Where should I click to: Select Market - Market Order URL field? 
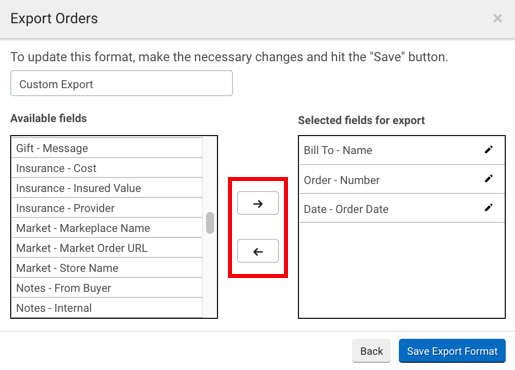pyautogui.click(x=107, y=248)
